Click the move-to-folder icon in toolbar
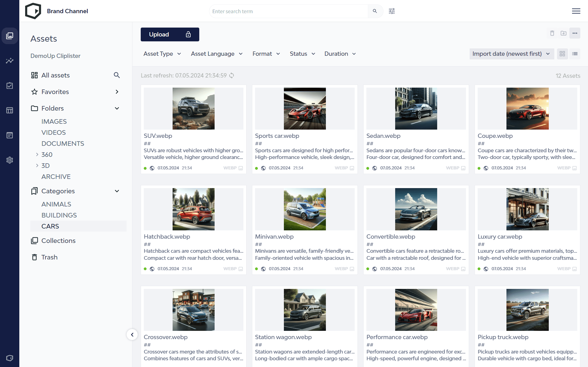 point(563,33)
